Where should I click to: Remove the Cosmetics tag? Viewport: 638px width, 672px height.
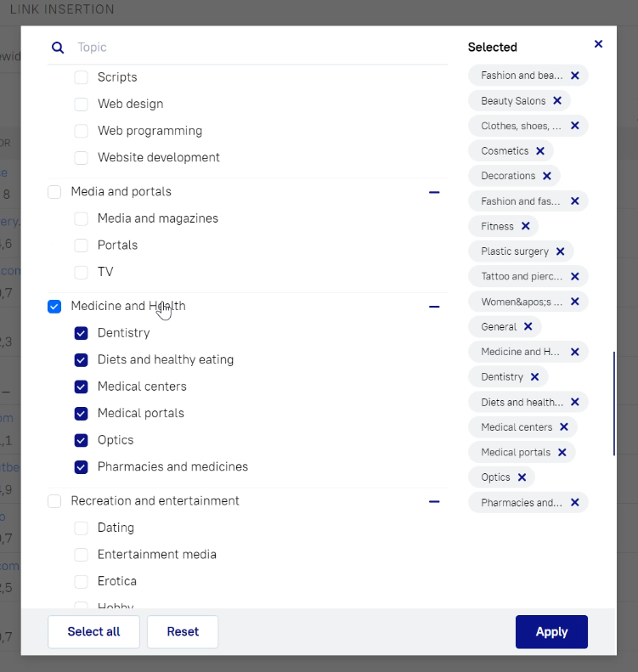pyautogui.click(x=540, y=151)
